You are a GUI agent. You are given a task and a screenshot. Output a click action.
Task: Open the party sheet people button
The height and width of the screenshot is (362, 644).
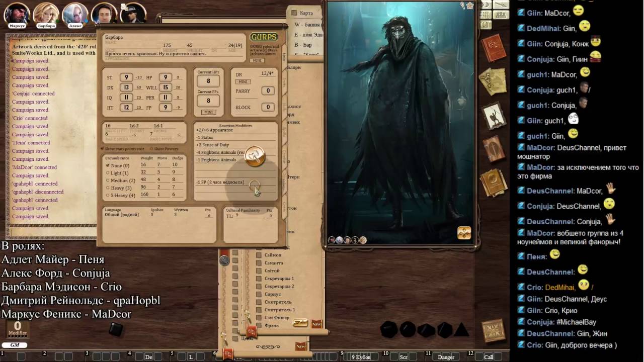point(501,15)
